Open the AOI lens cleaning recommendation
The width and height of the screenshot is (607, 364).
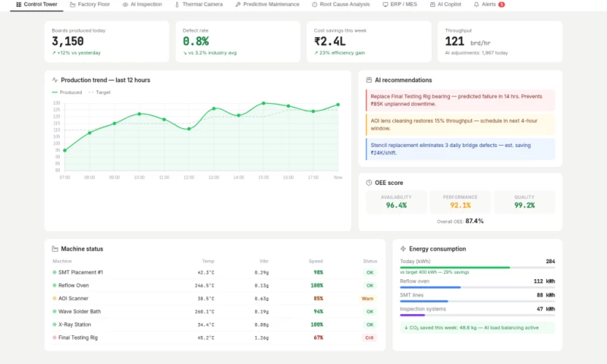point(461,124)
